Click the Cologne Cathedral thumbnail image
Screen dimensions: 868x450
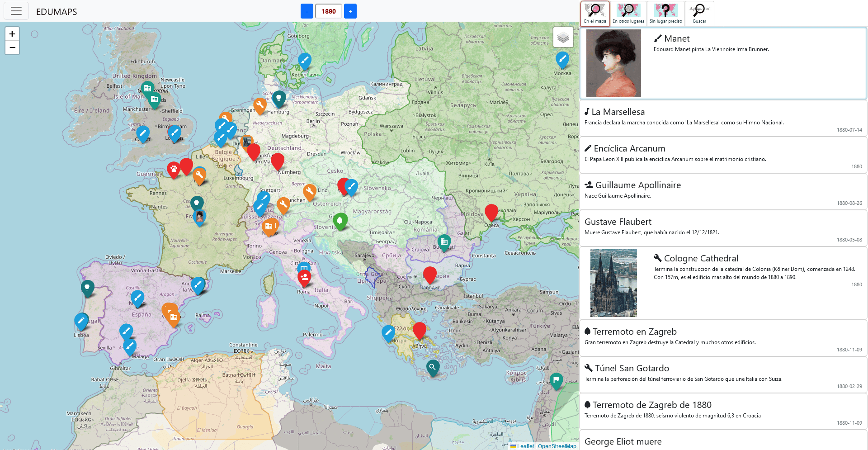click(613, 283)
